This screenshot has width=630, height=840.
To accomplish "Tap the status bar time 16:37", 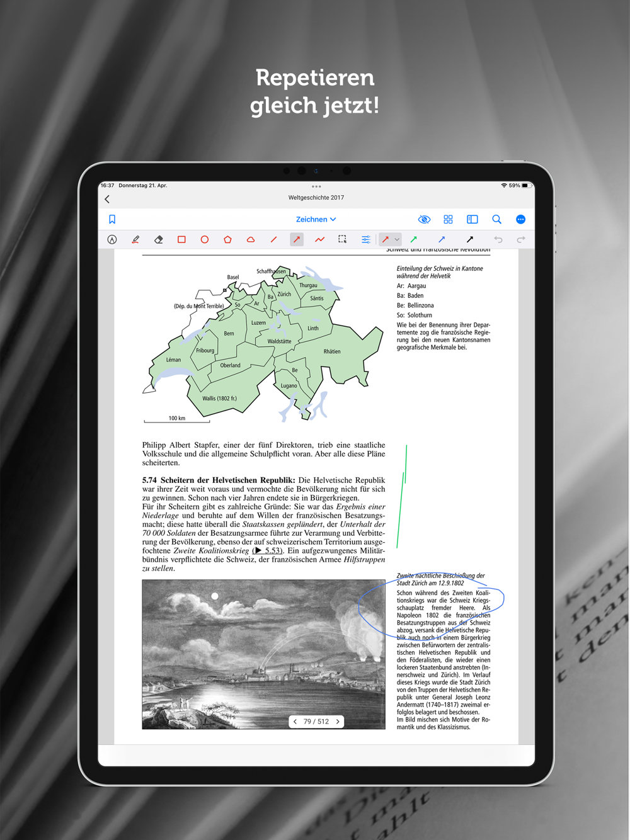I will tap(108, 186).
